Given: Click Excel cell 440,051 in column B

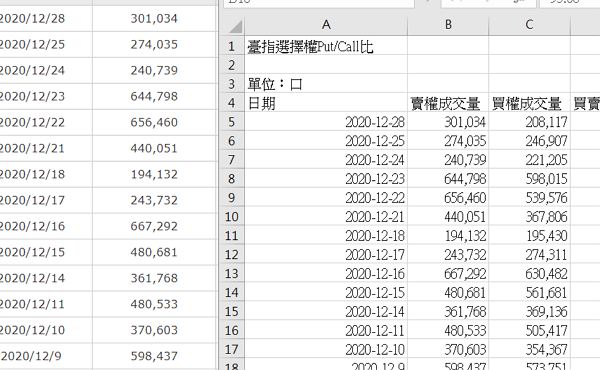Looking at the screenshot, I should [448, 217].
